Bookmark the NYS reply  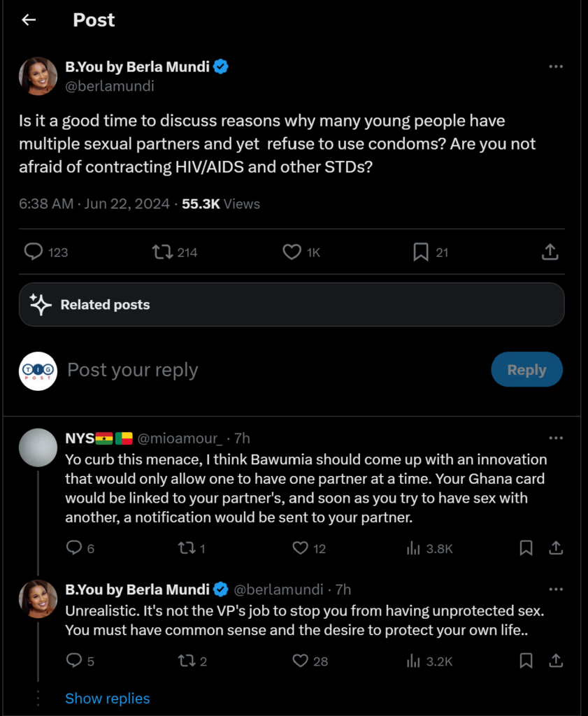pyautogui.click(x=526, y=548)
